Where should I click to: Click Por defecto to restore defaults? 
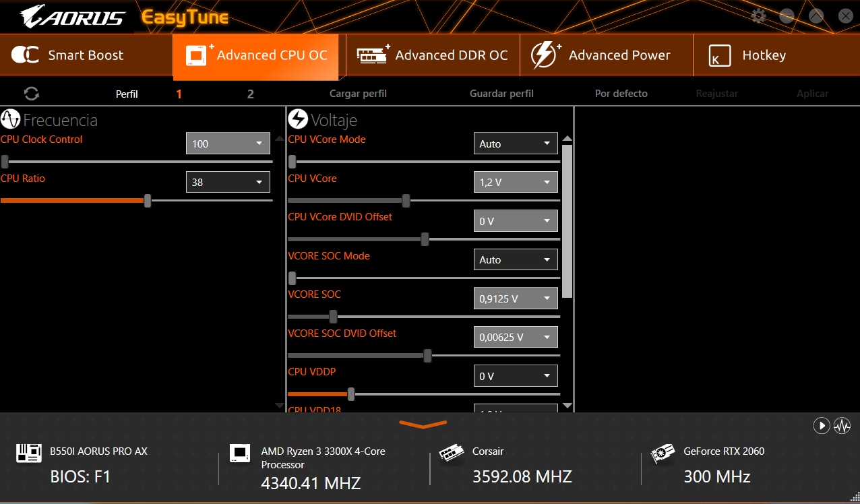(x=621, y=94)
